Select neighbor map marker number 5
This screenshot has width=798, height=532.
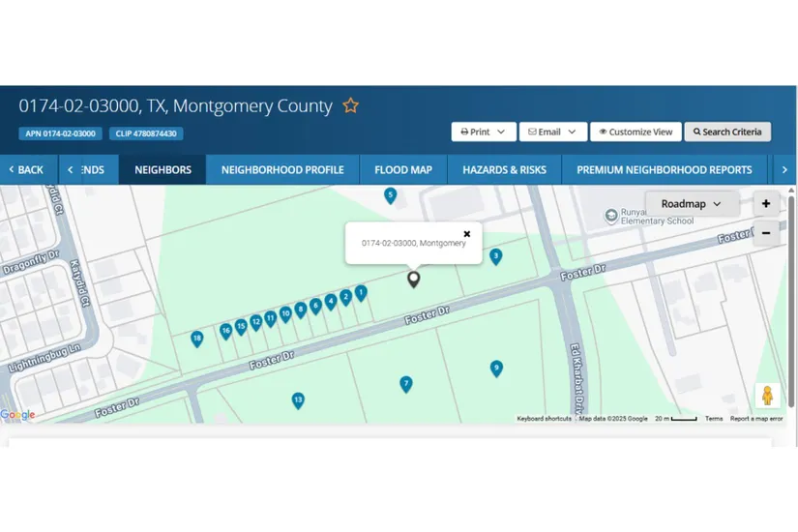pyautogui.click(x=391, y=195)
